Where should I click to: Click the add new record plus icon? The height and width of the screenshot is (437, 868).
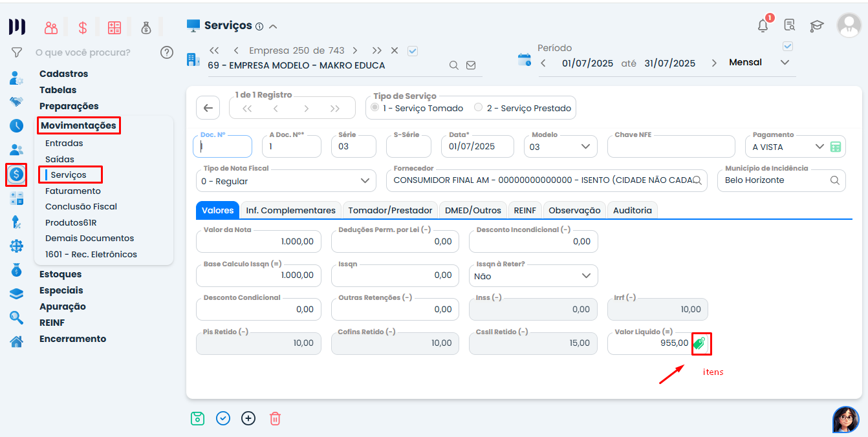tap(248, 418)
